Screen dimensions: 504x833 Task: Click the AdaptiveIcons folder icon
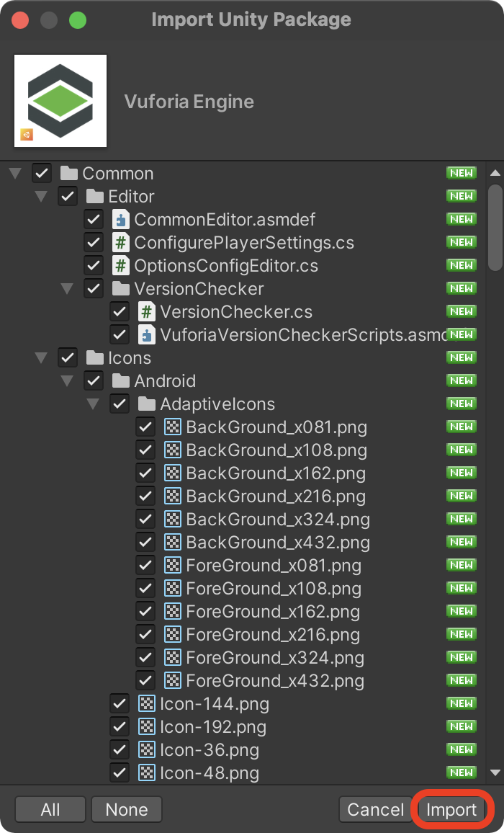tap(147, 404)
